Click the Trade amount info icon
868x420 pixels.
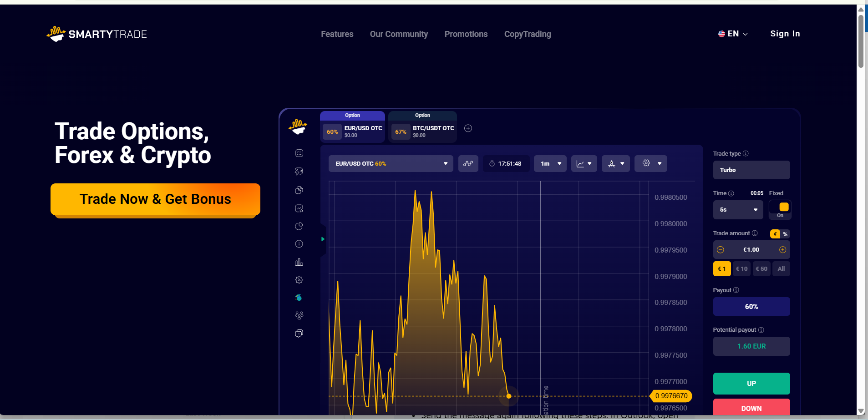755,233
